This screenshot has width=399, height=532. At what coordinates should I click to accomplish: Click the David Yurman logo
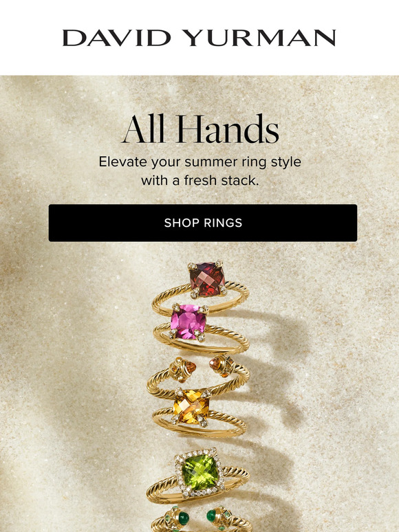pyautogui.click(x=199, y=38)
